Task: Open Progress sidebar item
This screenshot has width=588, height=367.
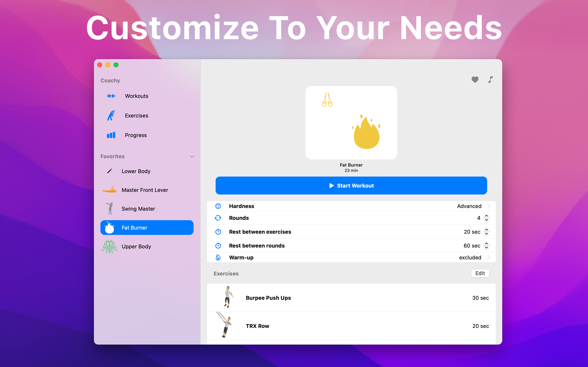Action: 136,135
